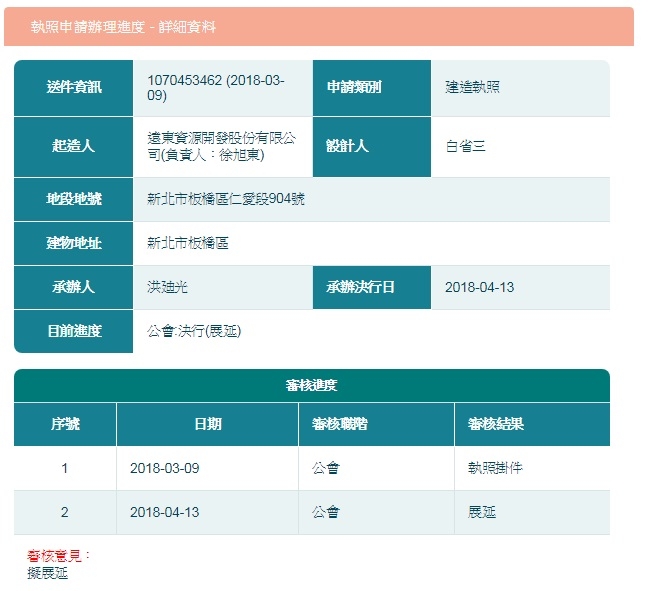Select the 地段地號 header cell
The image size is (653, 591).
pyautogui.click(x=74, y=199)
